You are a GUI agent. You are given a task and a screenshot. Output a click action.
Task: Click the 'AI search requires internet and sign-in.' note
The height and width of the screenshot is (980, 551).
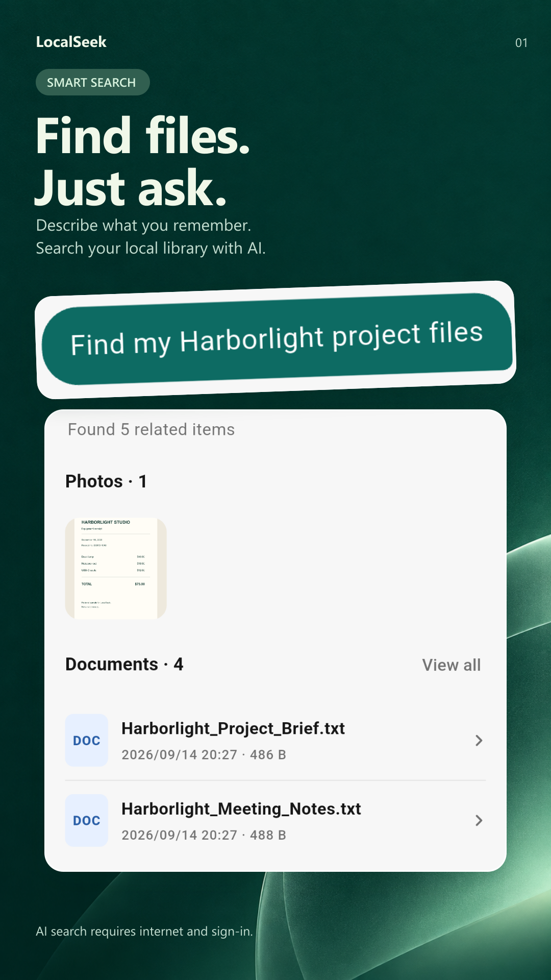click(x=144, y=932)
